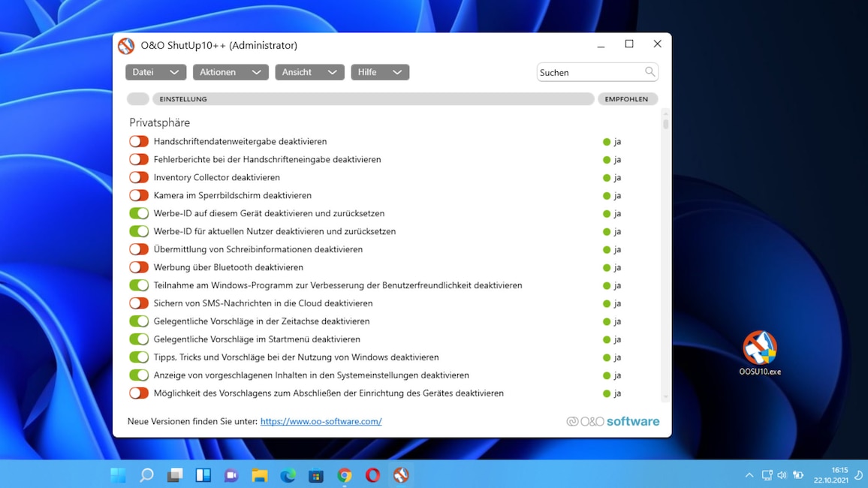Click text 'Gelegentliche Vorschläge im Startmenü deaktivieren'
Image resolution: width=868 pixels, height=488 pixels.
[257, 339]
